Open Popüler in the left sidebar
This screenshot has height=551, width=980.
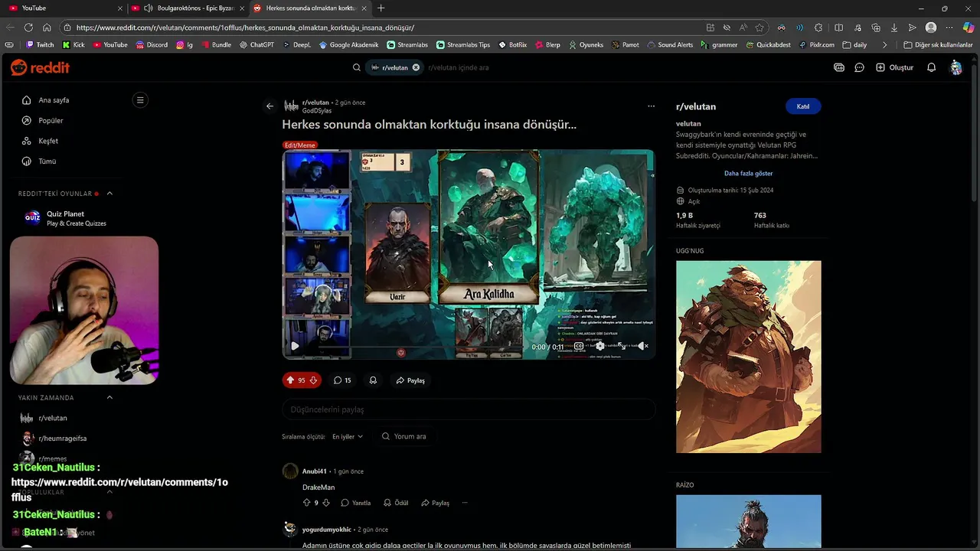(51, 121)
